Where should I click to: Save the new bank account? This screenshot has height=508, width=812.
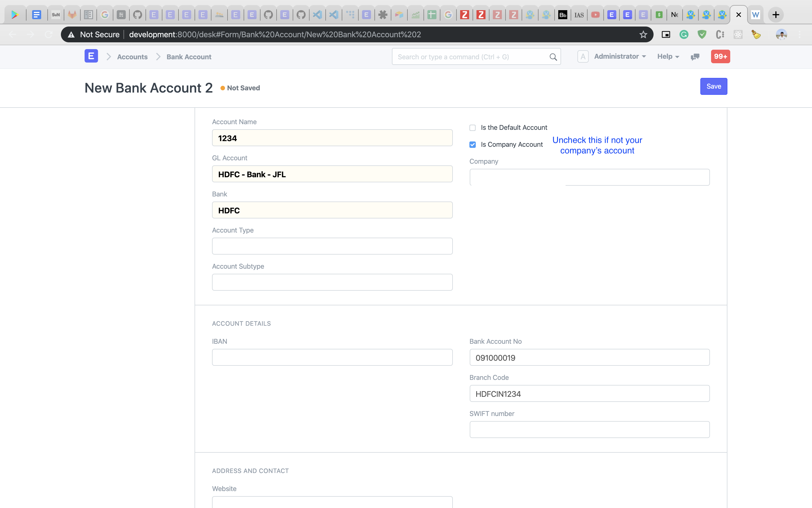tap(714, 86)
